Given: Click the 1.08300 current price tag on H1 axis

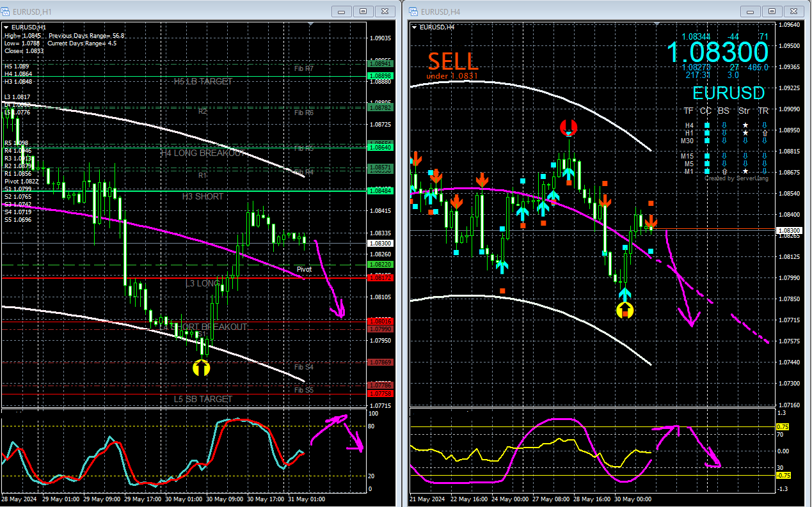Looking at the screenshot, I should (x=381, y=243).
